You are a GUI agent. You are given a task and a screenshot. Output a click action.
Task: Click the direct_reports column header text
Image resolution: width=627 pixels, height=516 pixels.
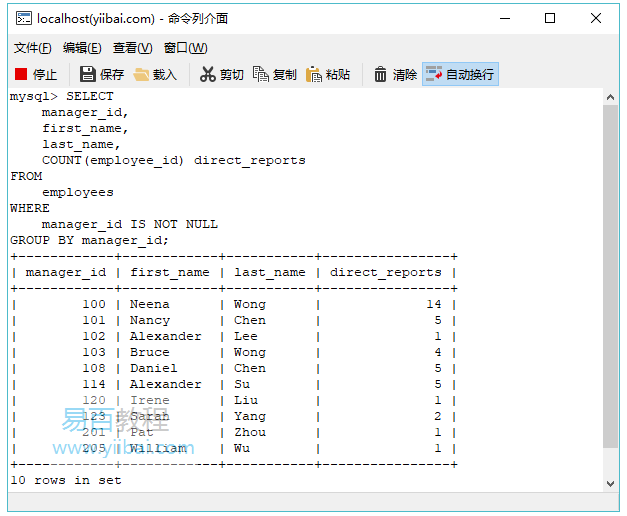tap(385, 272)
